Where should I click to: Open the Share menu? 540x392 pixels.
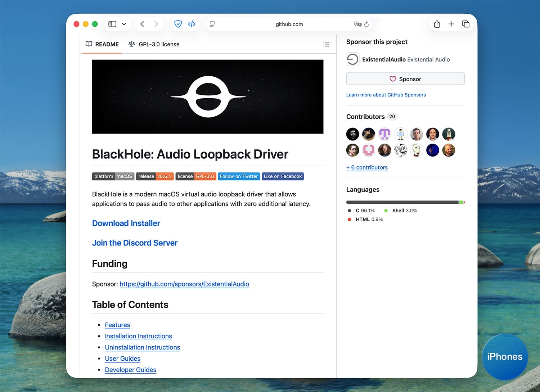tap(437, 24)
